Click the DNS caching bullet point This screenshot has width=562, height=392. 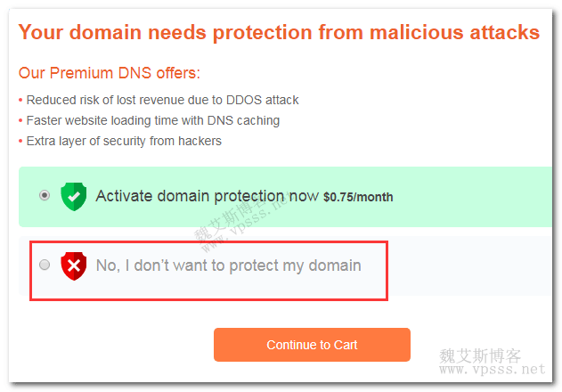[152, 120]
